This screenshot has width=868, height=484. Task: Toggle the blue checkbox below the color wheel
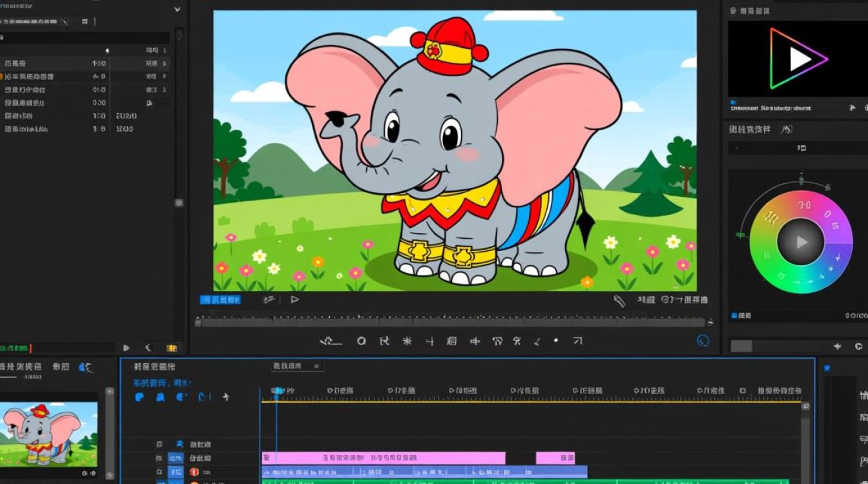[734, 316]
